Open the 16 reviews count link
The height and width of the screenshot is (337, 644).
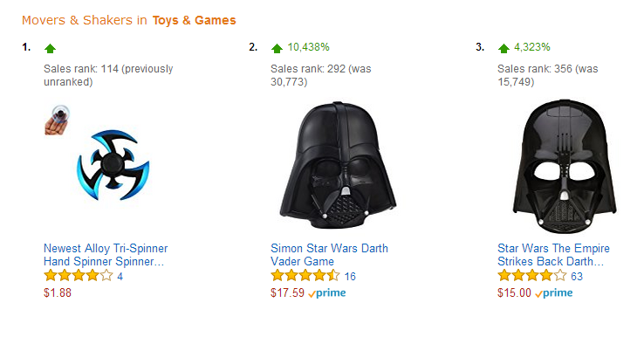click(350, 277)
